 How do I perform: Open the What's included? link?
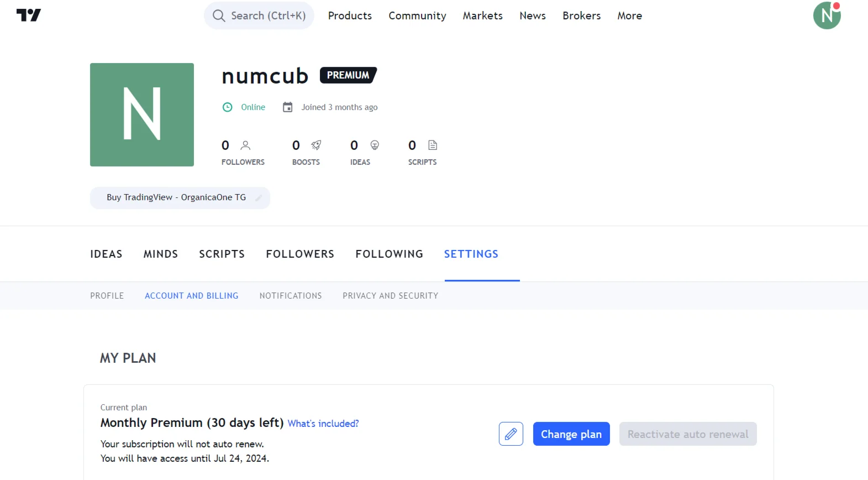click(x=323, y=424)
